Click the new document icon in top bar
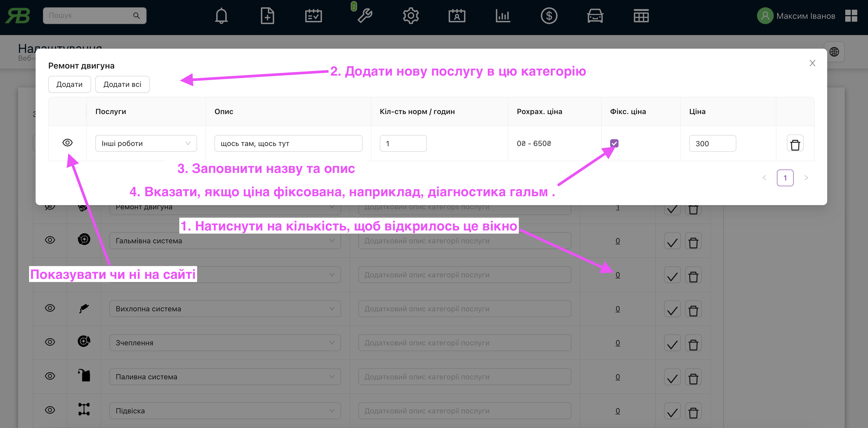 pyautogui.click(x=267, y=16)
